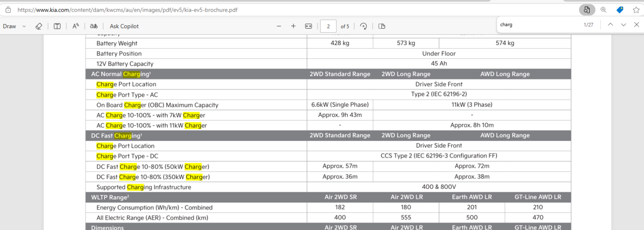644x230 pixels.
Task: Click the Add text tool icon
Action: pyautogui.click(x=57, y=26)
